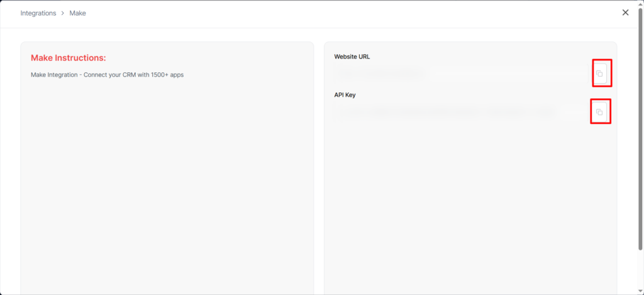The height and width of the screenshot is (295, 644).
Task: Click the scrollbar track below the thumb
Action: tap(640, 270)
